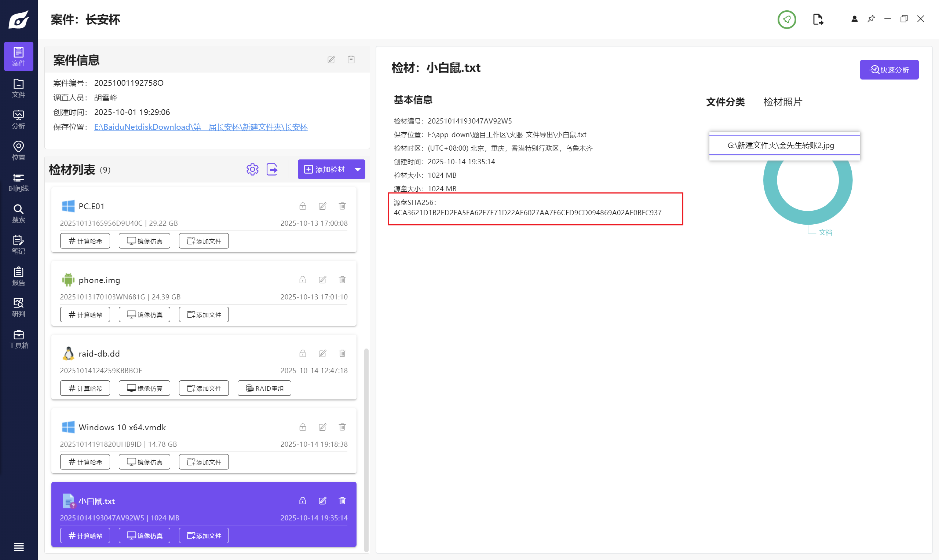Screen dimensions: 939x560
Task: Switch to the 检材照片 tab
Action: coord(782,102)
